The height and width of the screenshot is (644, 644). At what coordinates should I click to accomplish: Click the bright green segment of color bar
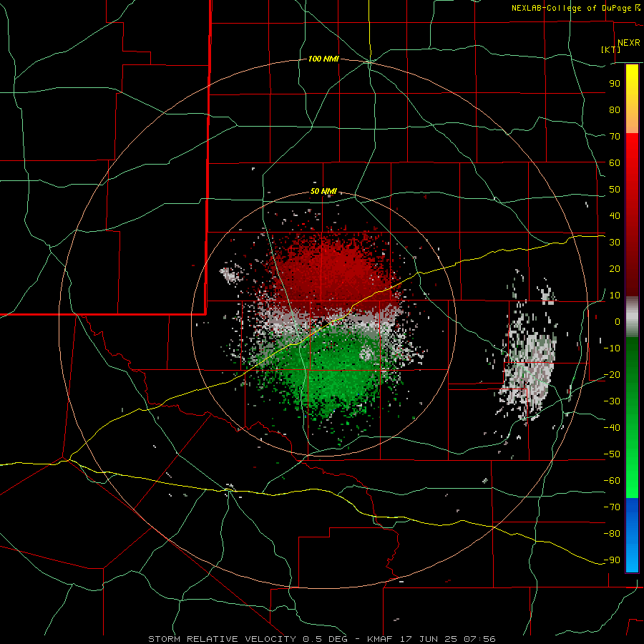[632, 418]
